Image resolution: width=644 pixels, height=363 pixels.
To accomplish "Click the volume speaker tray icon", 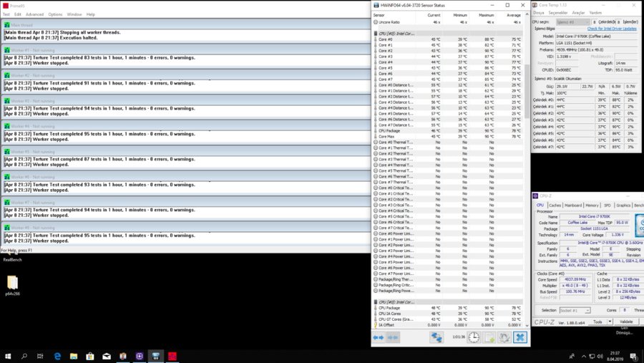I will click(600, 357).
